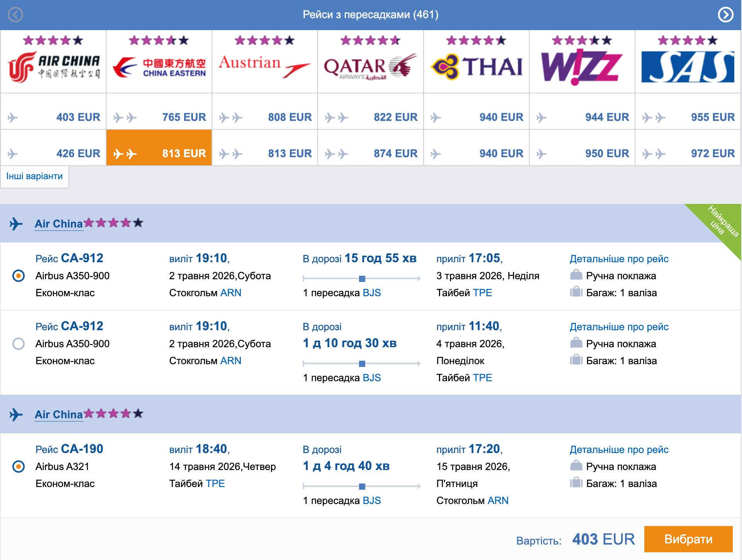Click the Qatar Airways logo
Screen dimensions: 742x560
(x=371, y=66)
